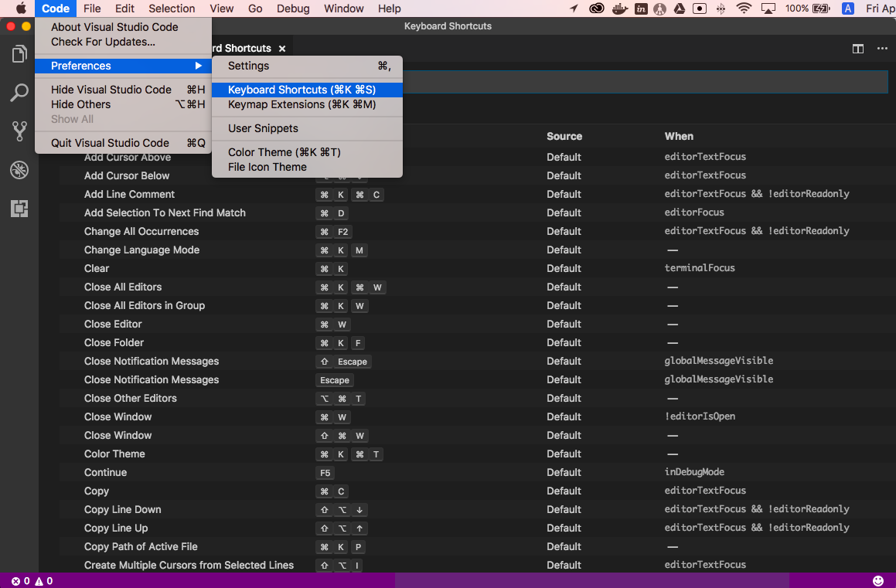Select the Close Folder command row
Image resolution: width=896 pixels, height=588 pixels.
pos(477,343)
